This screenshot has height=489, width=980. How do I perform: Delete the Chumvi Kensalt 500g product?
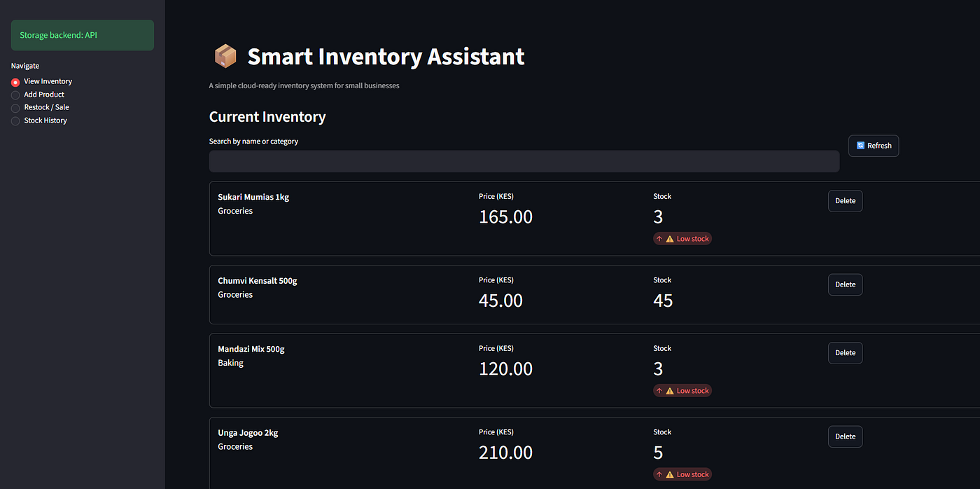[x=845, y=284]
